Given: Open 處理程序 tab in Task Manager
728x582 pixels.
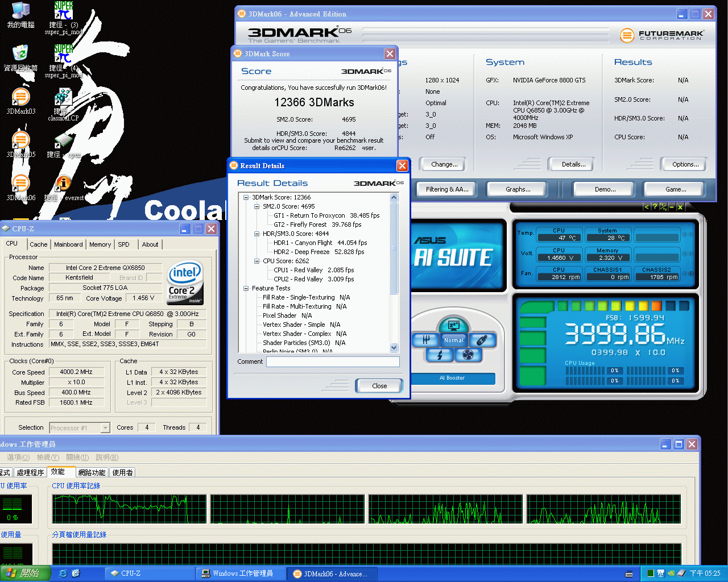Looking at the screenshot, I should [x=30, y=472].
